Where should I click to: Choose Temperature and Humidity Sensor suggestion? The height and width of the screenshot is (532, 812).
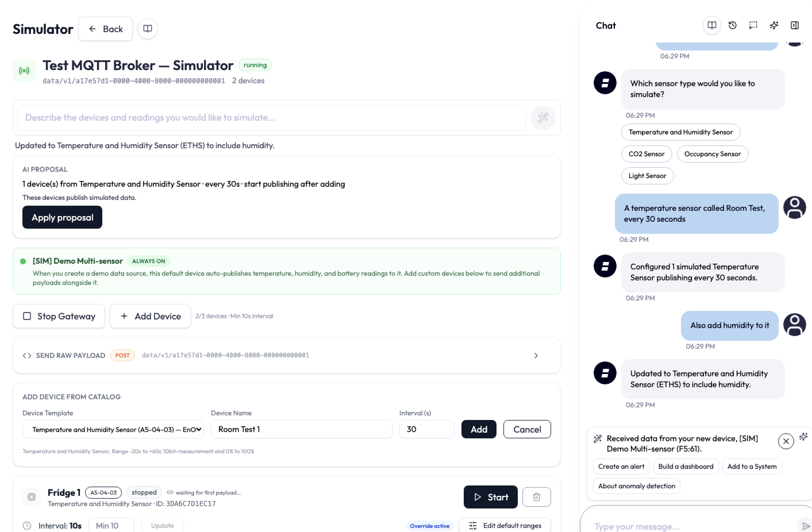point(681,132)
